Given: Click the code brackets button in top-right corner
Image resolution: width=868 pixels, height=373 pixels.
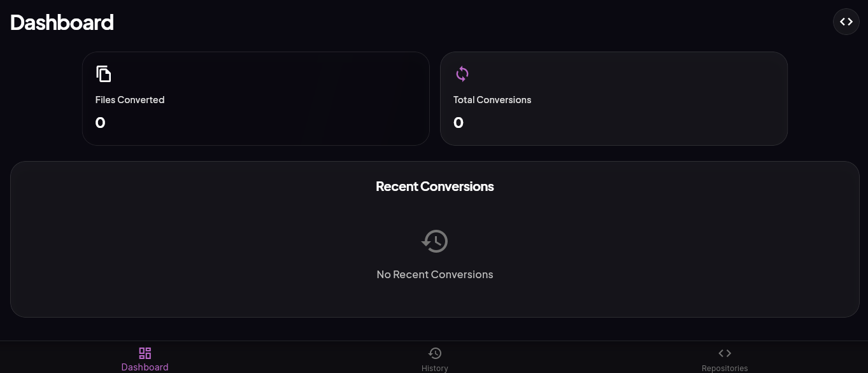Looking at the screenshot, I should pos(846,22).
